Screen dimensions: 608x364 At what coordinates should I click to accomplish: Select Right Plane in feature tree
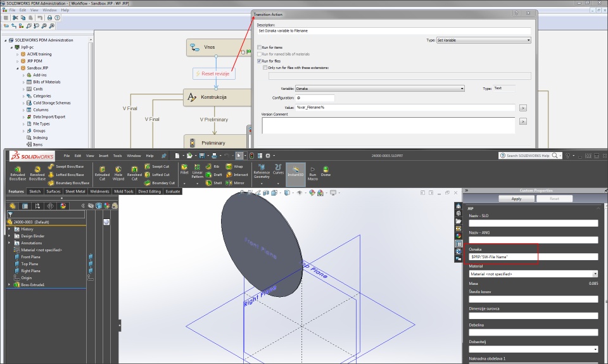click(30, 270)
